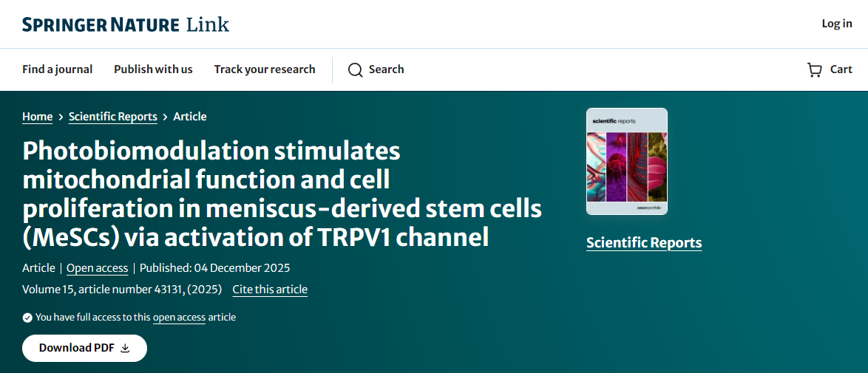Open the Log in page
868x373 pixels.
pos(836,24)
